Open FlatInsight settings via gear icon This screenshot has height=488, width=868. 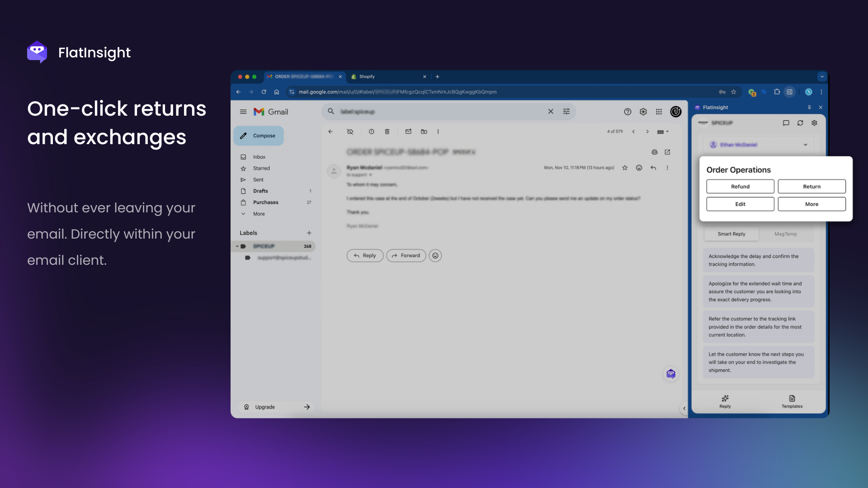coord(815,123)
